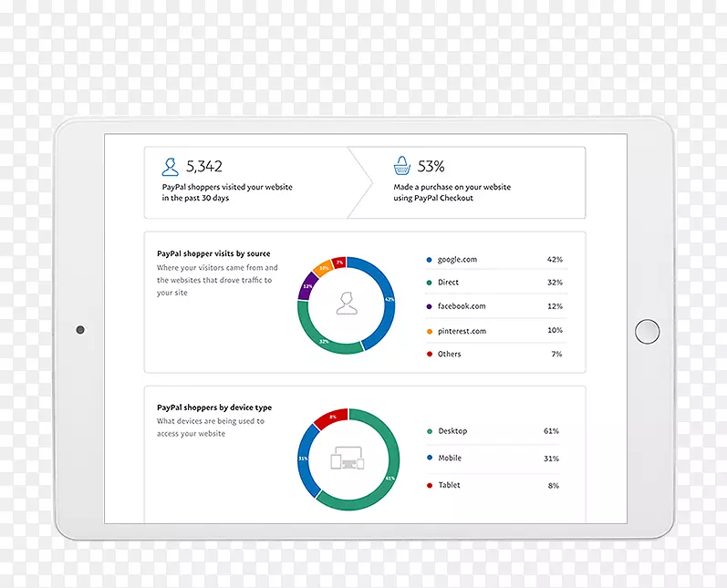Click the orange dot next to pinterest.com
The height and width of the screenshot is (588, 727).
429,331
